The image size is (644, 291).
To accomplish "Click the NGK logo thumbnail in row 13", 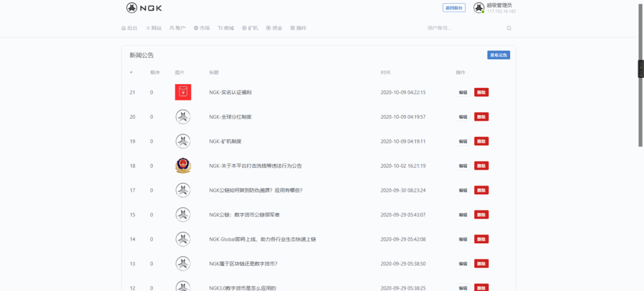I will [x=183, y=263].
